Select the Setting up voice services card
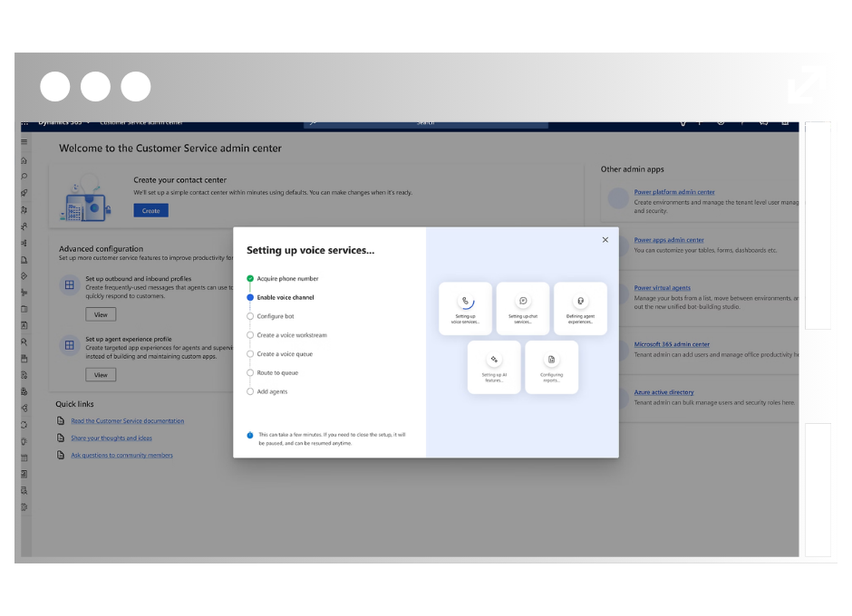This screenshot has height=616, width=852. coord(465,308)
